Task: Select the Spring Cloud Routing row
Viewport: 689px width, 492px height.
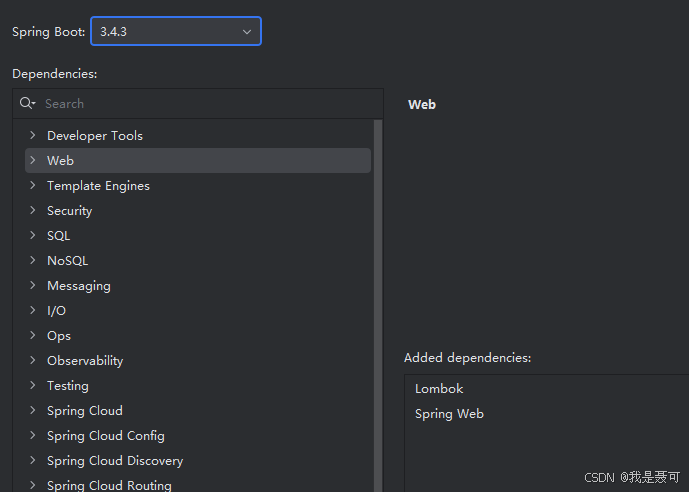Action: [x=198, y=483]
